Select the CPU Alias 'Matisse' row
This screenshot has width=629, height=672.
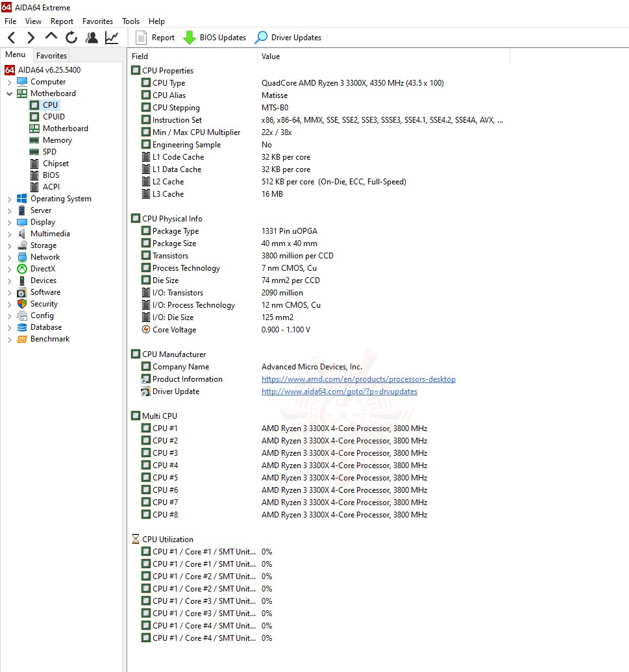pyautogui.click(x=319, y=95)
